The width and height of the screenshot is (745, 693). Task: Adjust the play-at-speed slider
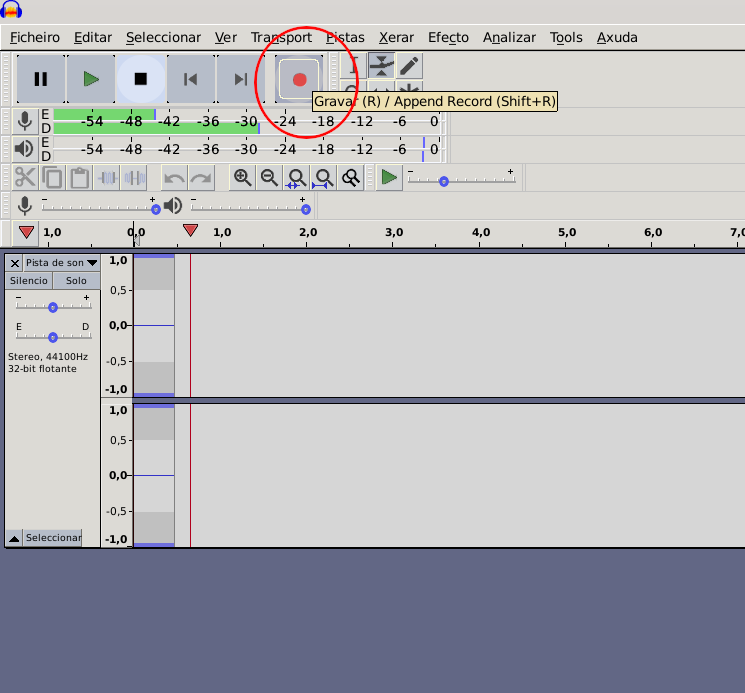click(x=461, y=180)
